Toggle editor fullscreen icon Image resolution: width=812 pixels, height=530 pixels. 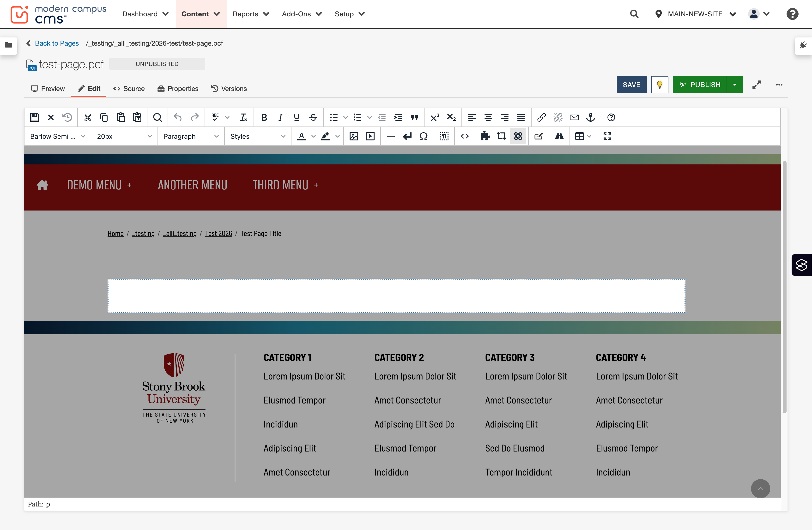[607, 136]
